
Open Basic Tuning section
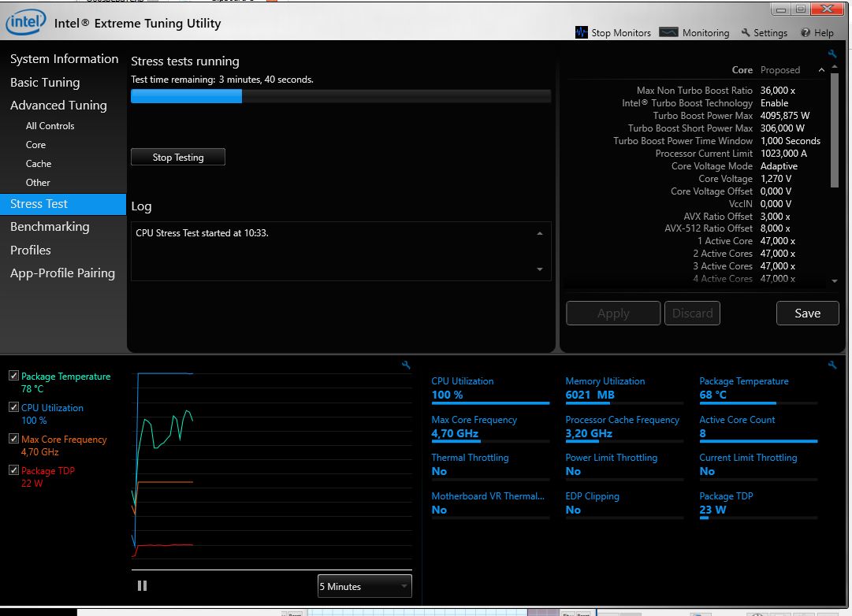pyautogui.click(x=45, y=83)
